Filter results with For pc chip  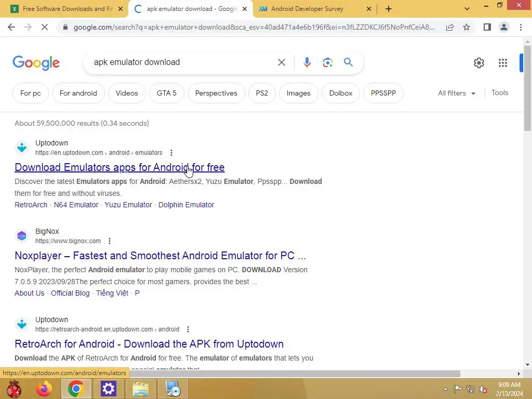[x=31, y=93]
